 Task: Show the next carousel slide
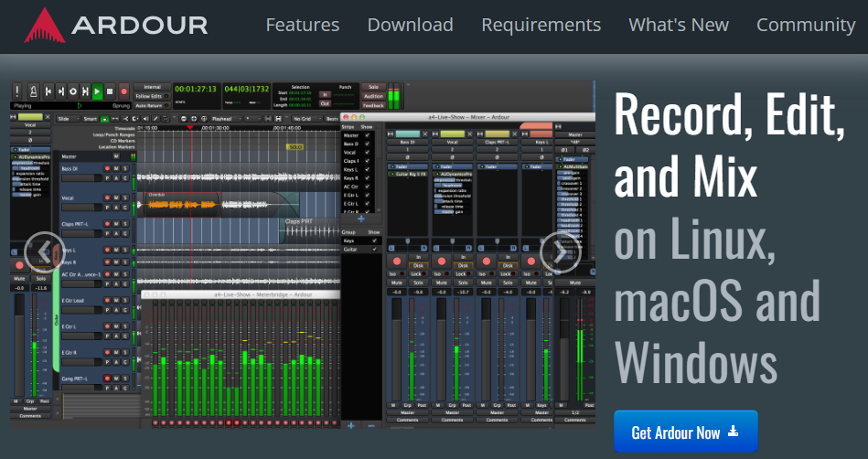[x=560, y=252]
